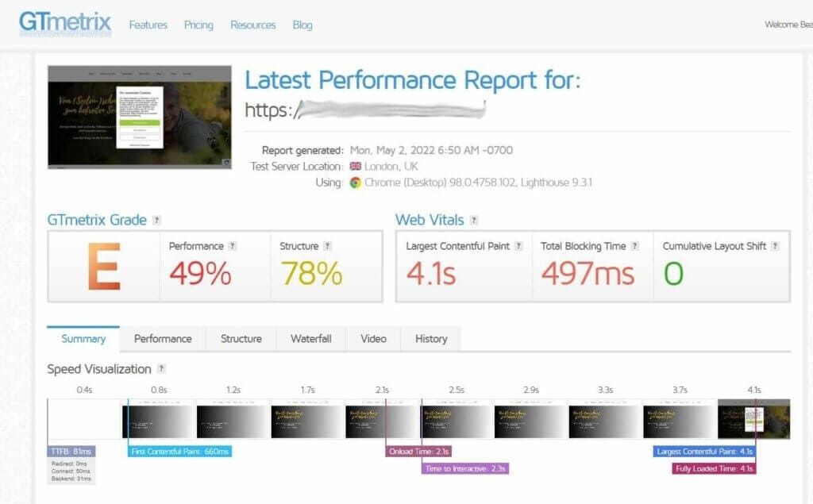Screen dimensions: 813x504
Task: Click the blurred report URL
Action: click(x=365, y=110)
